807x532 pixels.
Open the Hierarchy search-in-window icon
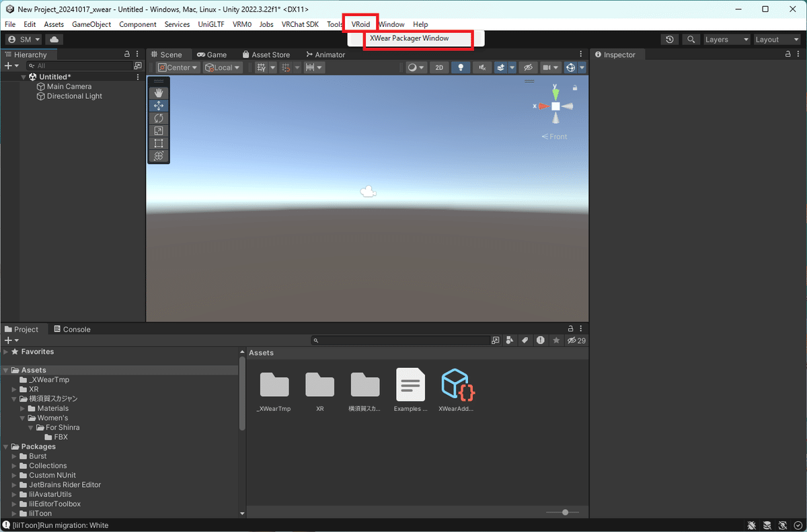(x=138, y=66)
